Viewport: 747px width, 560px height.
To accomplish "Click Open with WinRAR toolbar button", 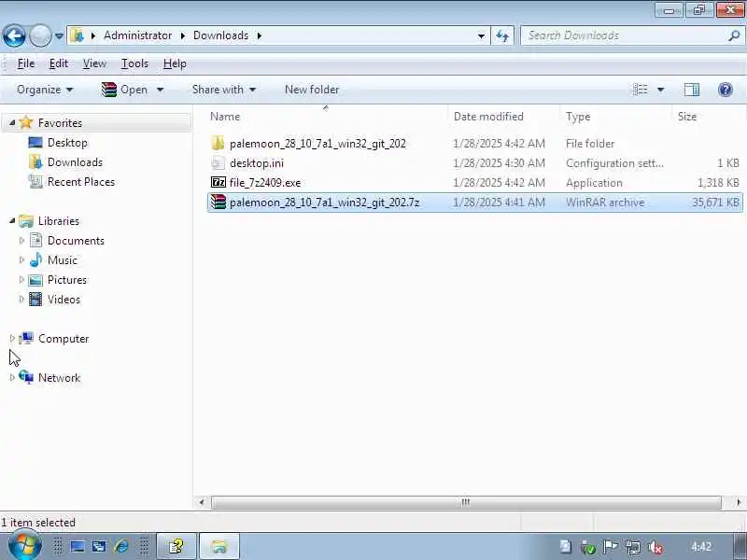I will (125, 90).
